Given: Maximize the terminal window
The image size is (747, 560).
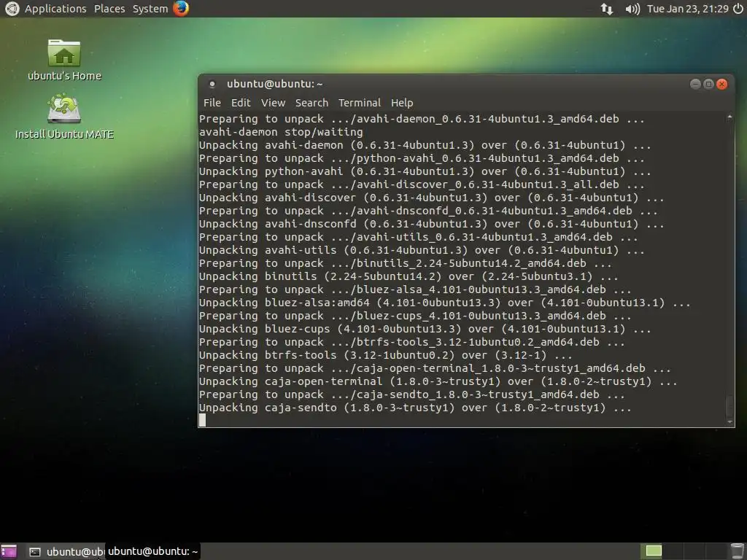Looking at the screenshot, I should [x=708, y=85].
